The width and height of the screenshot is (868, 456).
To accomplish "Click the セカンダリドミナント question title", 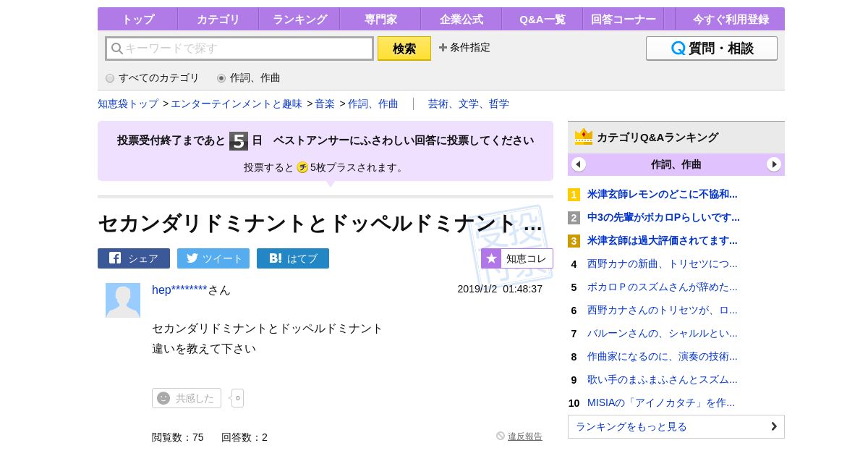I will (x=320, y=223).
